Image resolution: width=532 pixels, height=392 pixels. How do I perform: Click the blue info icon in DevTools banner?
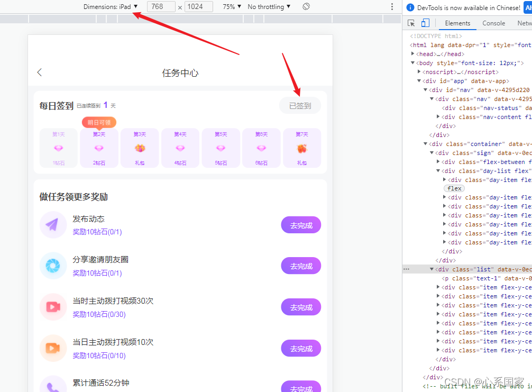pos(411,7)
